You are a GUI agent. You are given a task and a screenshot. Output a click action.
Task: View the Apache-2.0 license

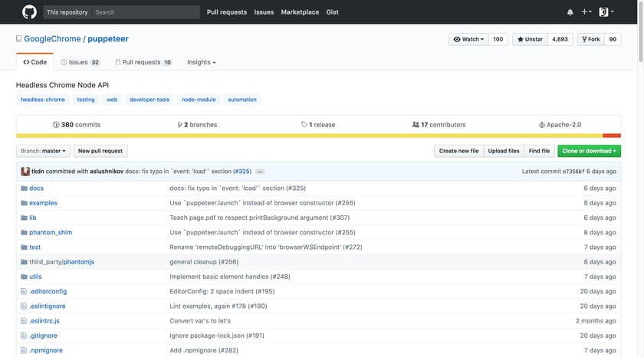560,125
